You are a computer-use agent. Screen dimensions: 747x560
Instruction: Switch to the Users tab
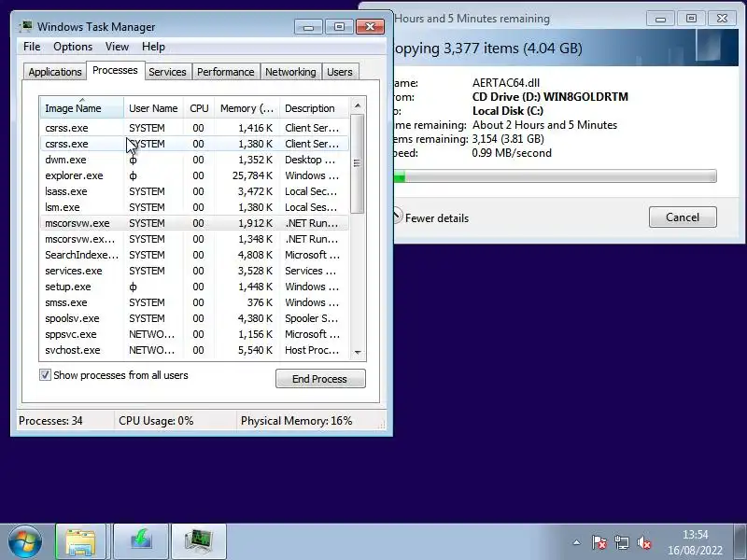[x=340, y=72]
